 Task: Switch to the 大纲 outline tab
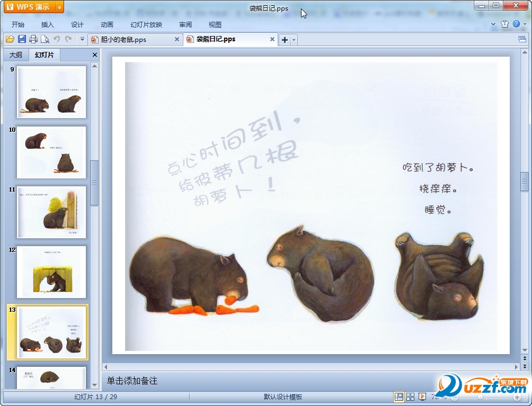(x=16, y=55)
